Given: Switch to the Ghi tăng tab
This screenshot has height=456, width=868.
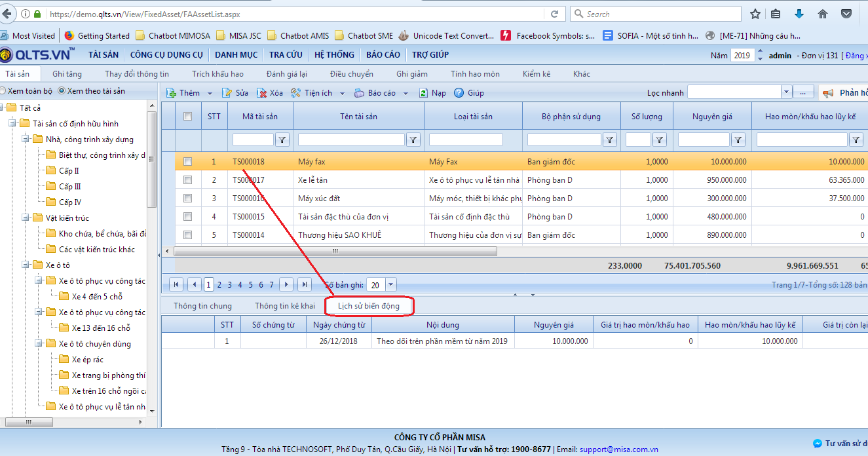Looking at the screenshot, I should [x=67, y=74].
